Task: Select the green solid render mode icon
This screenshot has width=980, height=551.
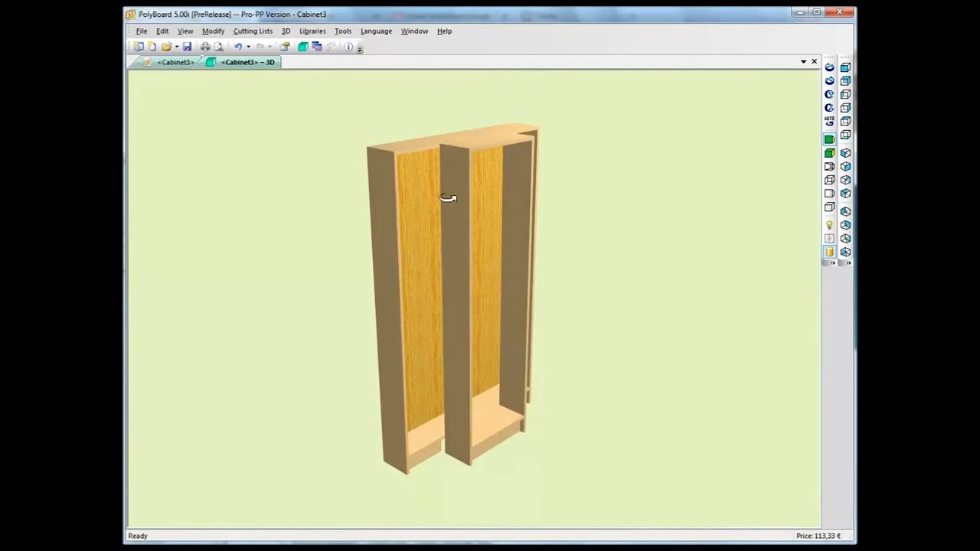Action: click(x=829, y=139)
